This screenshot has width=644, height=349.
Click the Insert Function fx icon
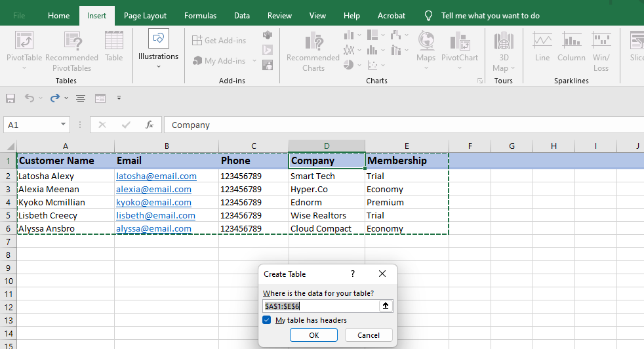[x=150, y=125]
